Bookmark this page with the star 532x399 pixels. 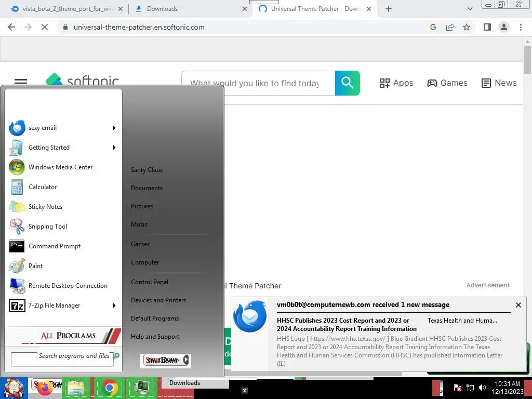tap(467, 27)
